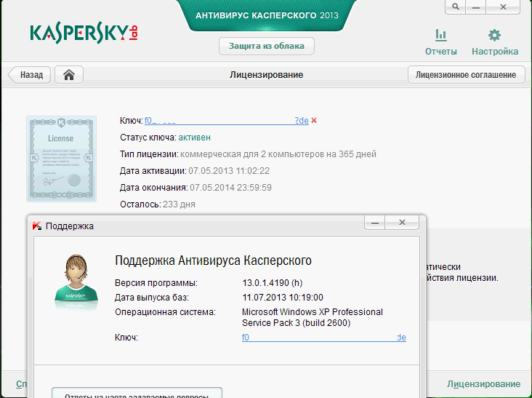
Task: Click expiration date 07.05.2014 23:59:59
Action: coord(230,188)
